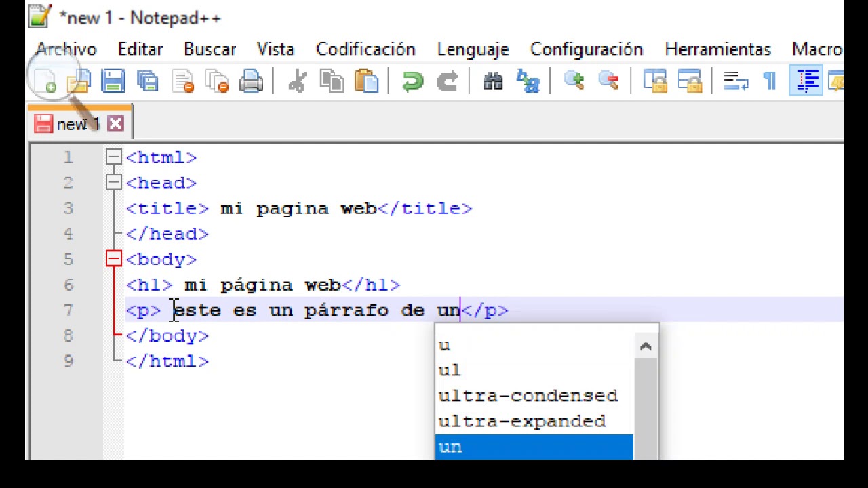Click the h1 'mi página web' line
868x488 pixels.
tap(263, 285)
